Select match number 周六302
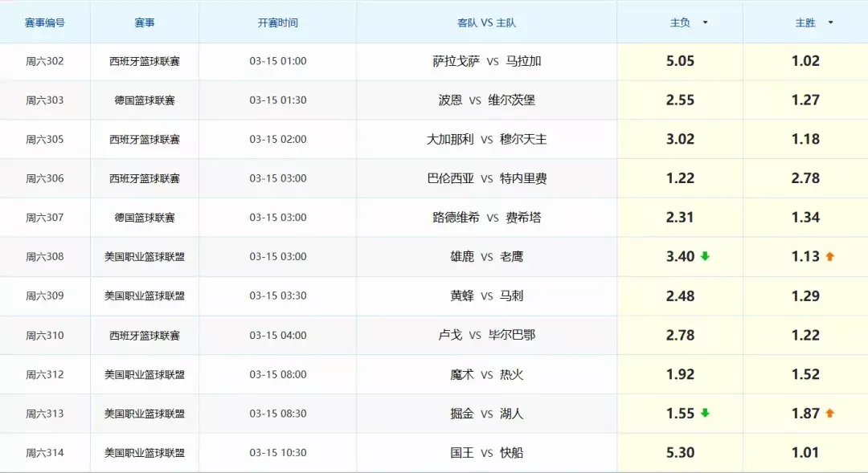The height and width of the screenshot is (473, 868). 45,61
